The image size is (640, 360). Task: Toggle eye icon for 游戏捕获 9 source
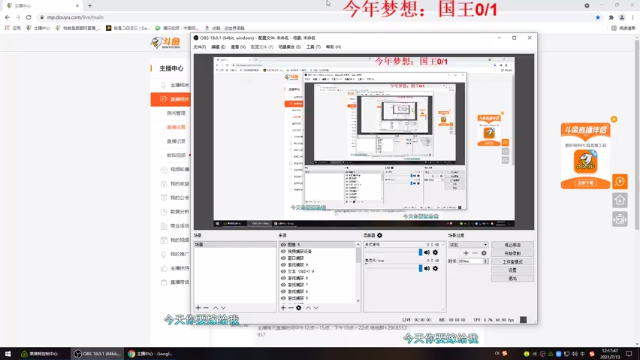(x=283, y=265)
